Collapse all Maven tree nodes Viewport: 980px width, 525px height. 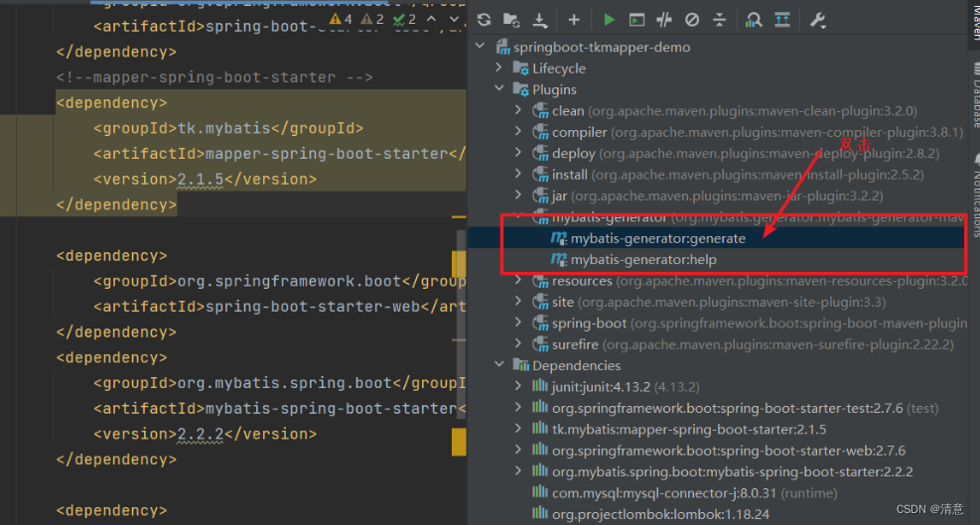tap(720, 20)
